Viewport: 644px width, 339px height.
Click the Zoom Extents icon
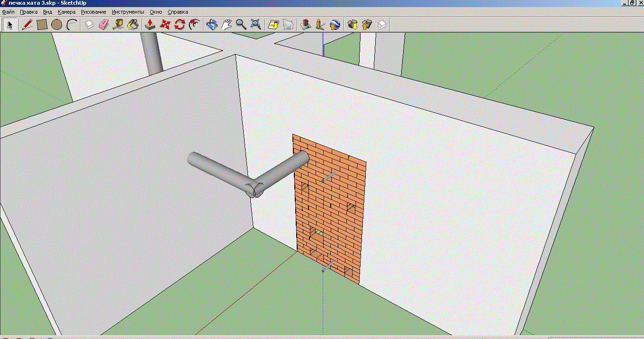(256, 25)
